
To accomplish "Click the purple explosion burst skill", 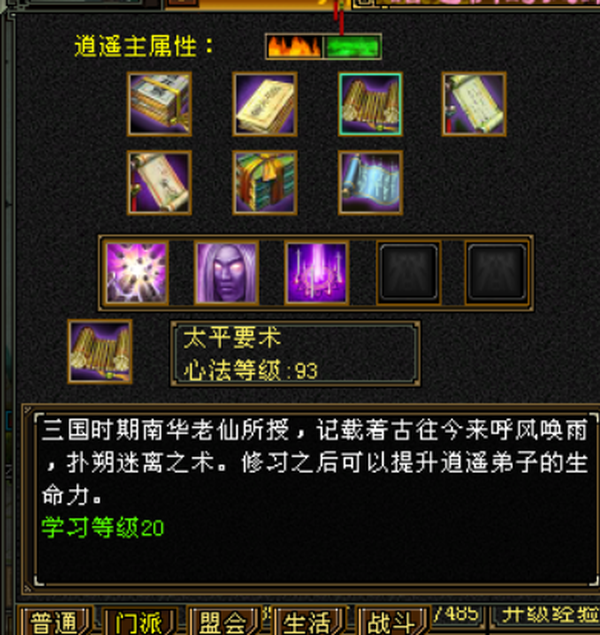I will coord(136,273).
